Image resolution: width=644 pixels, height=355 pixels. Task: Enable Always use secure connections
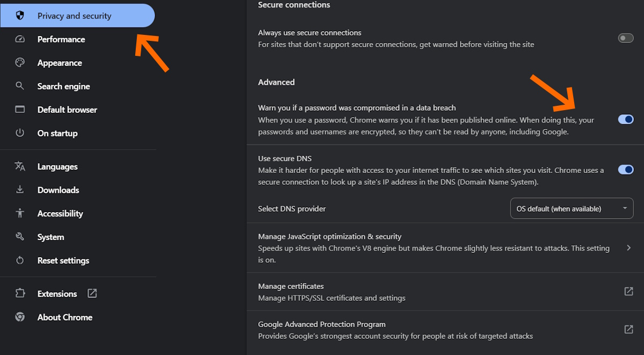[x=626, y=38]
